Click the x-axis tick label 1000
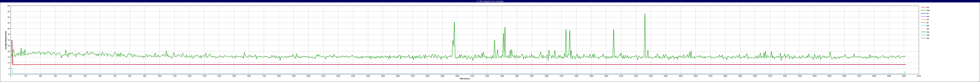This screenshot has width=980, height=82. point(159,76)
